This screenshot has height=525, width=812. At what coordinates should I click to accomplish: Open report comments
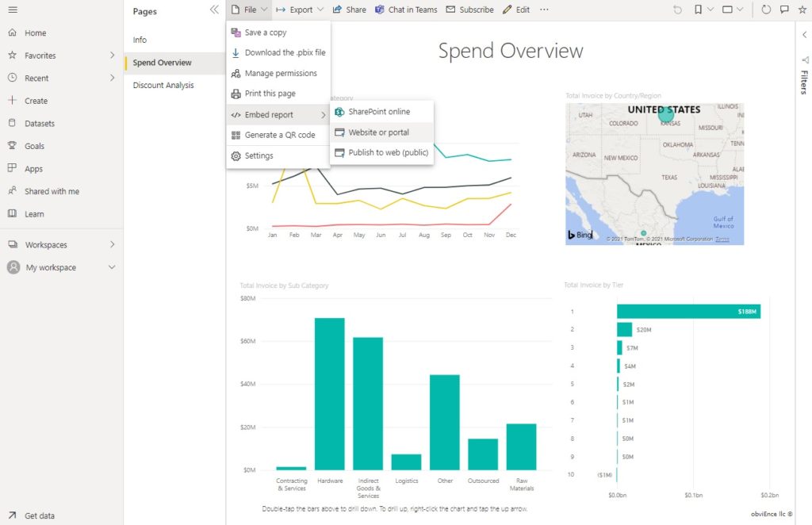[784, 10]
